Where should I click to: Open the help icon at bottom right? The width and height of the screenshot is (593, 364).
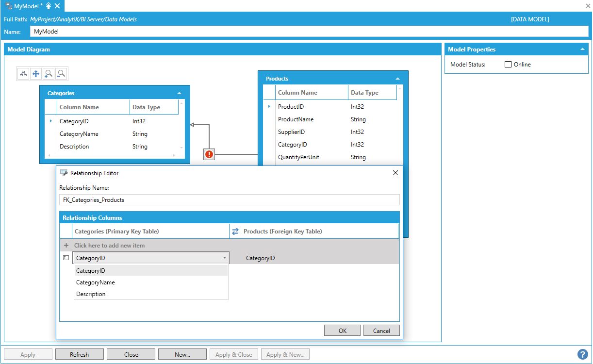582,354
